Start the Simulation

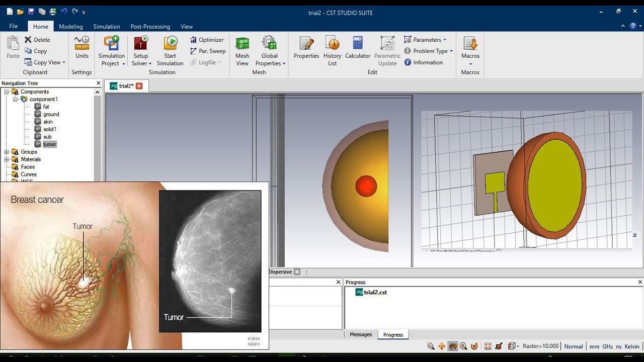170,51
